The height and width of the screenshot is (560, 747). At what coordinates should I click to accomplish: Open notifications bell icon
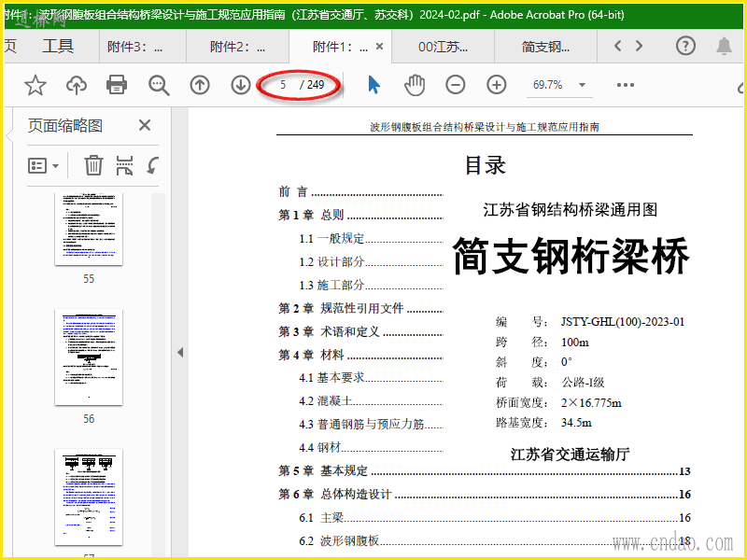pos(725,46)
